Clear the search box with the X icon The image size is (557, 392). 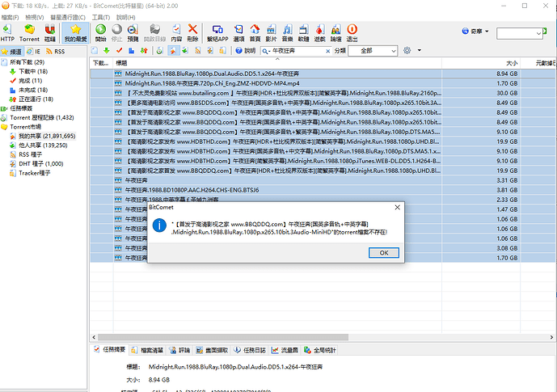(x=327, y=51)
